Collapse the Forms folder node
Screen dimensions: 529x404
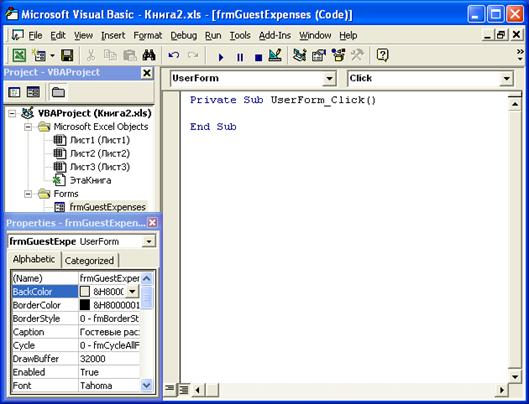(28, 194)
